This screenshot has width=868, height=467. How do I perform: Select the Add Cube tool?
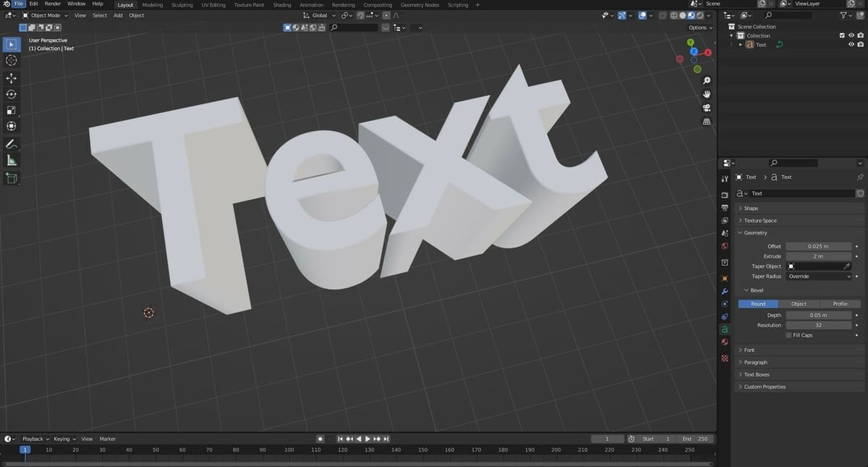point(12,178)
